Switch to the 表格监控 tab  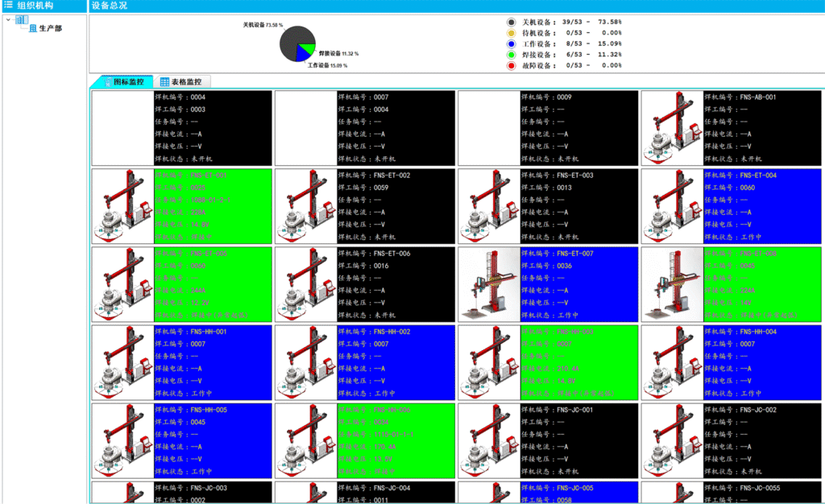tap(187, 81)
